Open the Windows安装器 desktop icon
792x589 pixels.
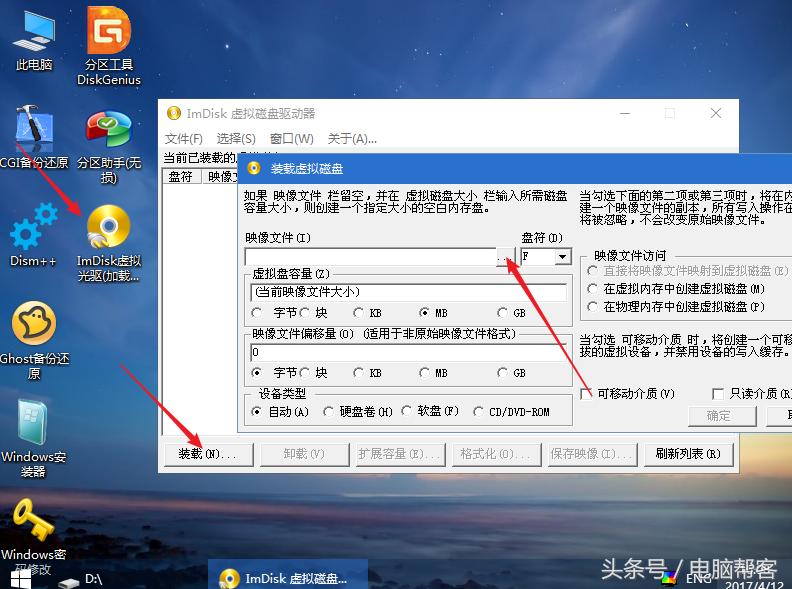pyautogui.click(x=33, y=437)
